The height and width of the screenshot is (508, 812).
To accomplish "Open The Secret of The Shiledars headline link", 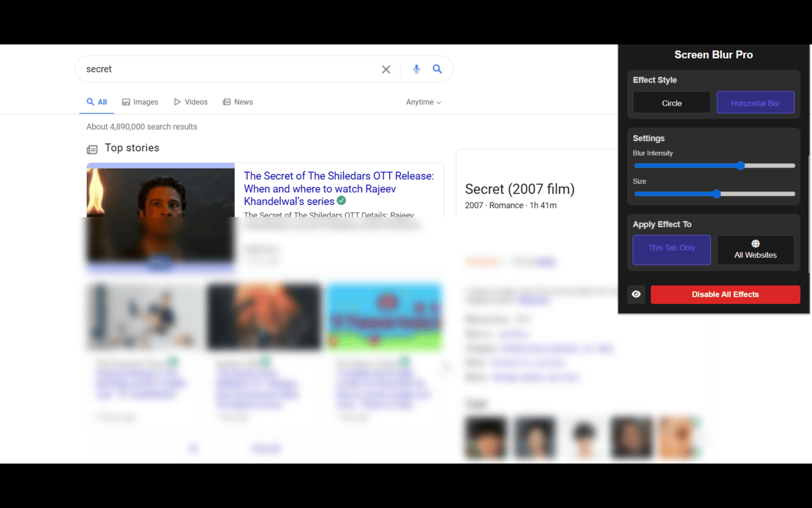I will pos(339,189).
